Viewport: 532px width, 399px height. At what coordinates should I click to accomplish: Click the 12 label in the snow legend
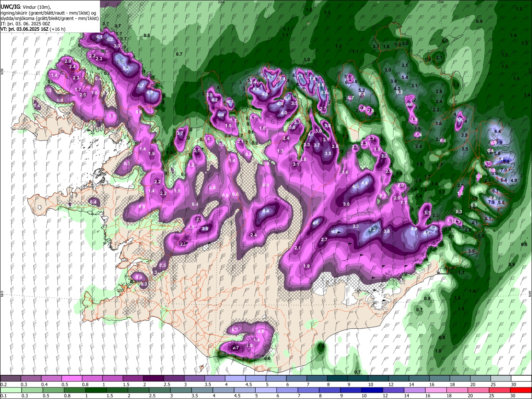391,384
